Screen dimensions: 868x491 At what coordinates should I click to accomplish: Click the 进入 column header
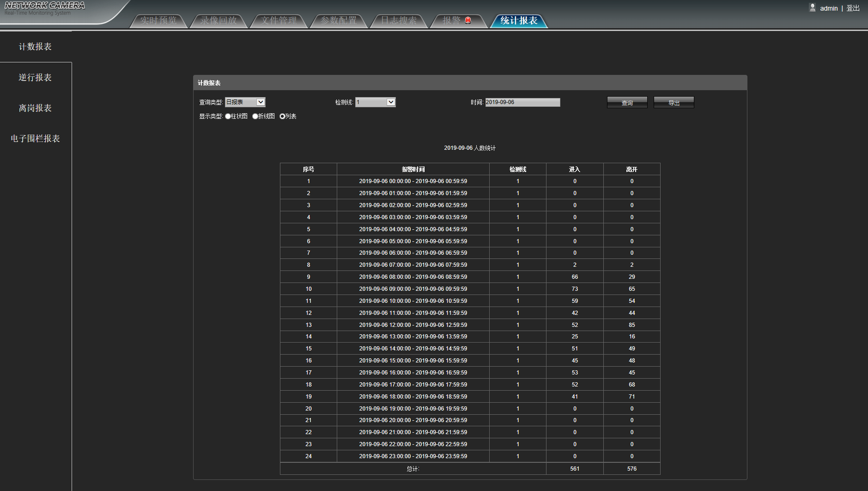point(575,169)
